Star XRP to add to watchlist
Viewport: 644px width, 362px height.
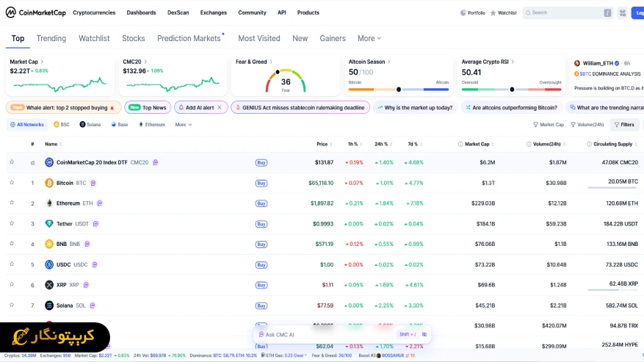point(12,284)
